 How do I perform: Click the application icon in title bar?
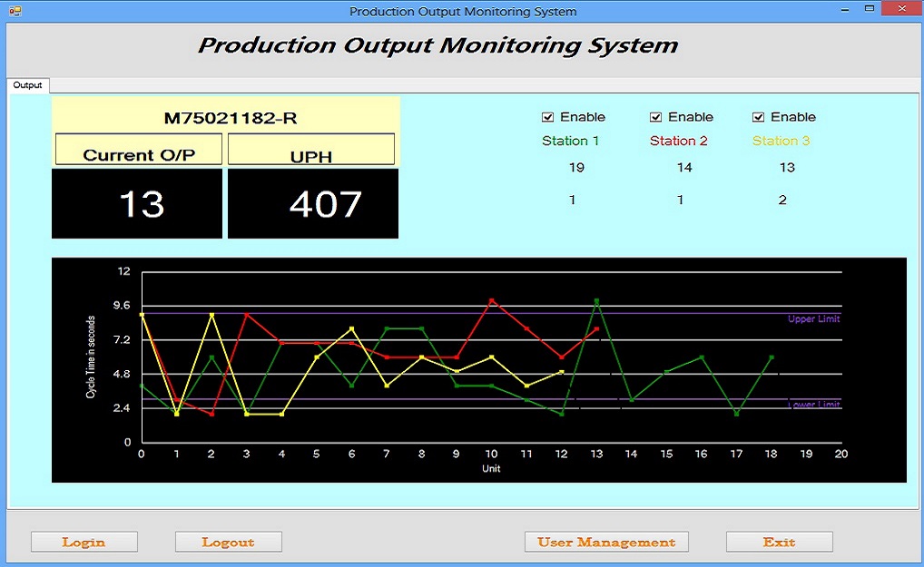click(x=15, y=11)
